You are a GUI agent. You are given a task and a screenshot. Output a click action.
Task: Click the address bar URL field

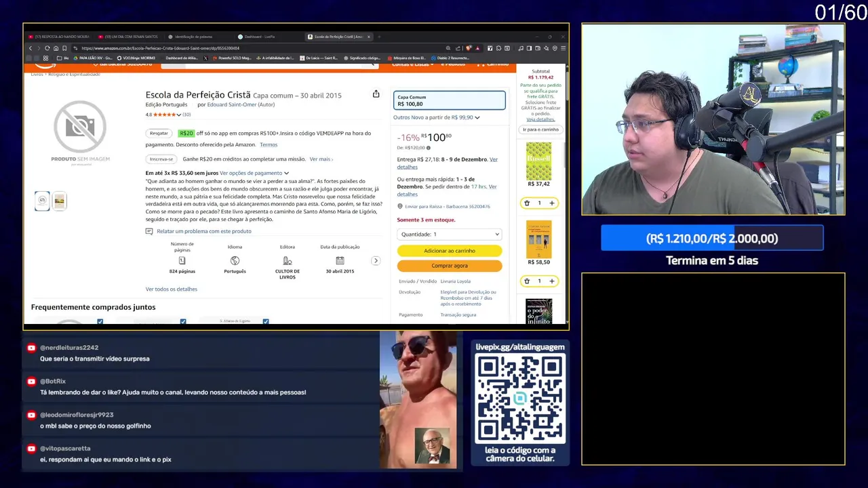tap(258, 48)
